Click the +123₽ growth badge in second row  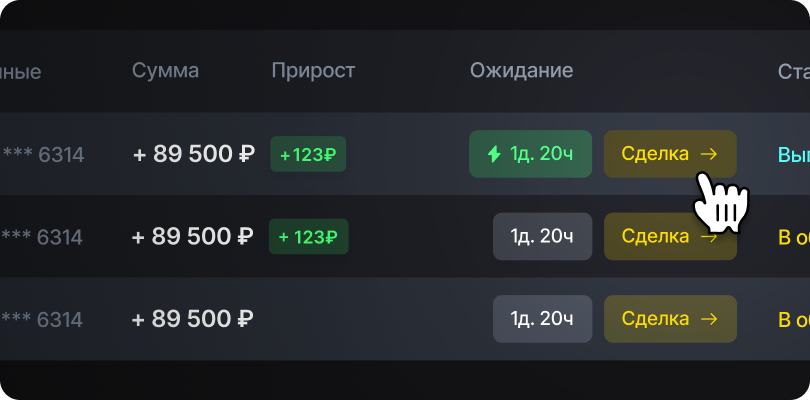click(x=308, y=237)
